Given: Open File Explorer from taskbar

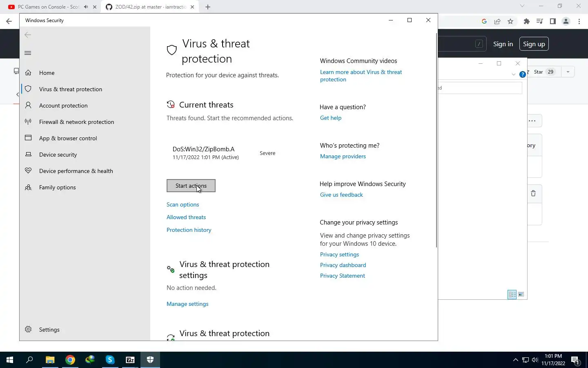Looking at the screenshot, I should pos(50,360).
